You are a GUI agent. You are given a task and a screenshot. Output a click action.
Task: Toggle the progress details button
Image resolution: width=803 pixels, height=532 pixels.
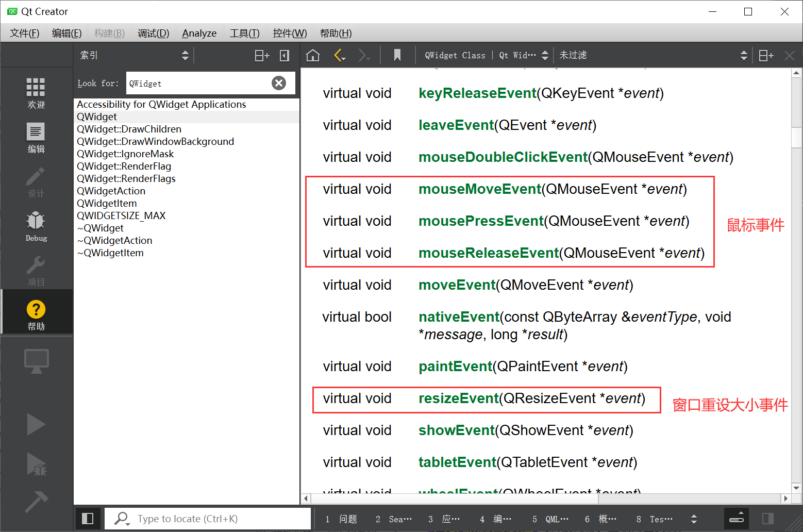click(x=737, y=519)
